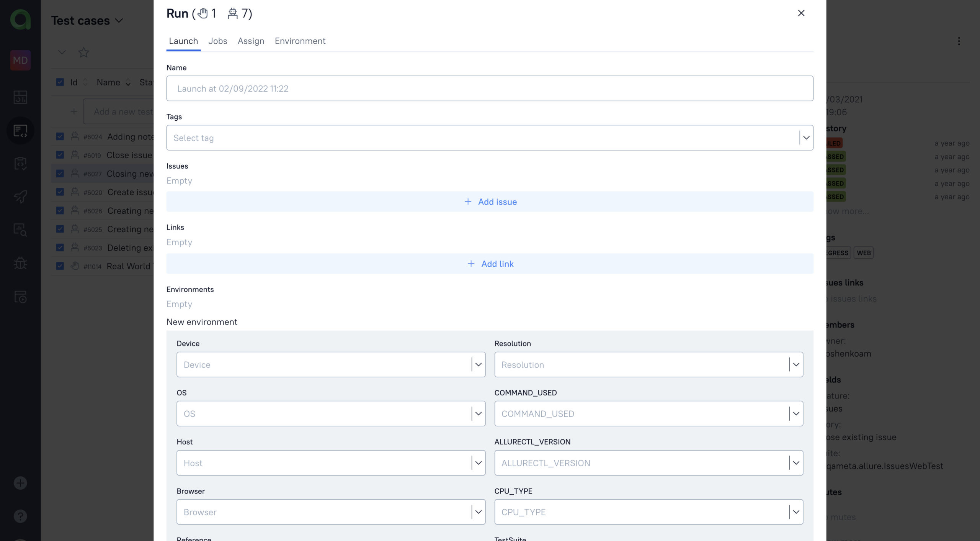Sort by Id column arrows
This screenshot has height=541, width=980.
point(85,82)
